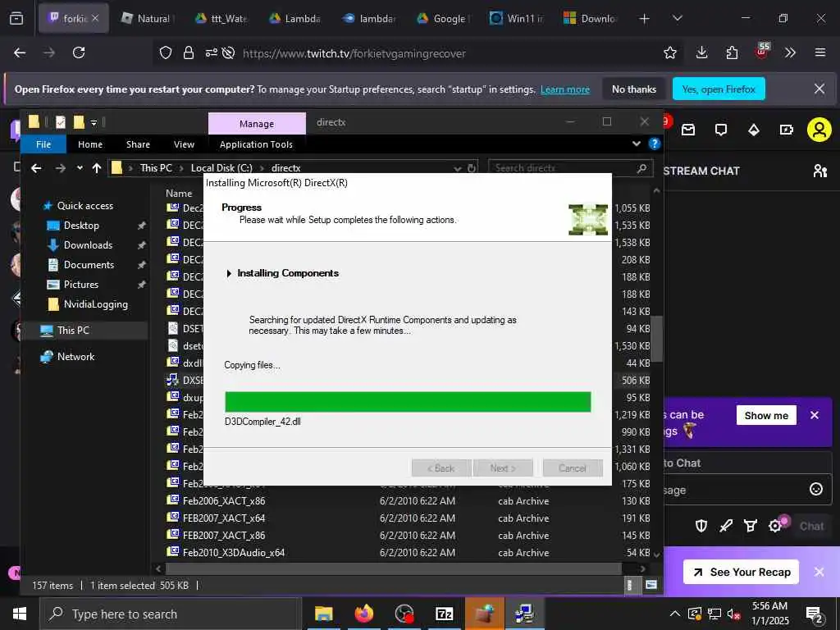Open 7-Zip from the taskbar
The width and height of the screenshot is (840, 630).
444,614
